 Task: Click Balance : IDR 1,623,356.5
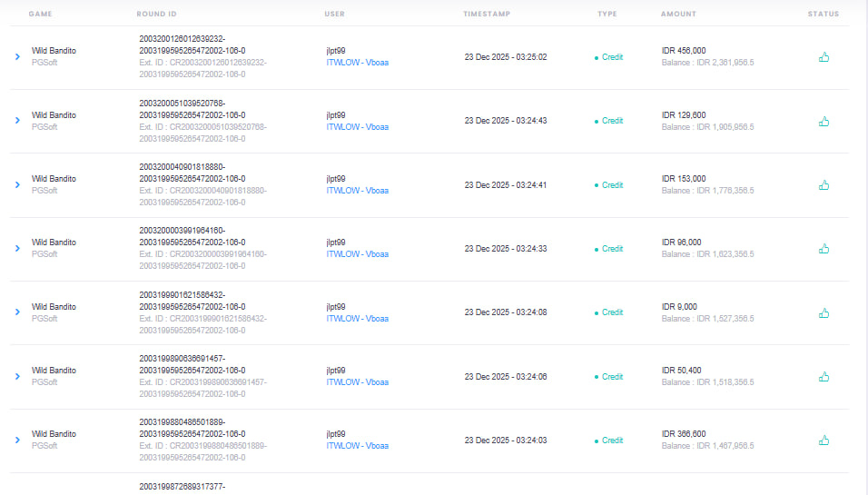tap(707, 254)
